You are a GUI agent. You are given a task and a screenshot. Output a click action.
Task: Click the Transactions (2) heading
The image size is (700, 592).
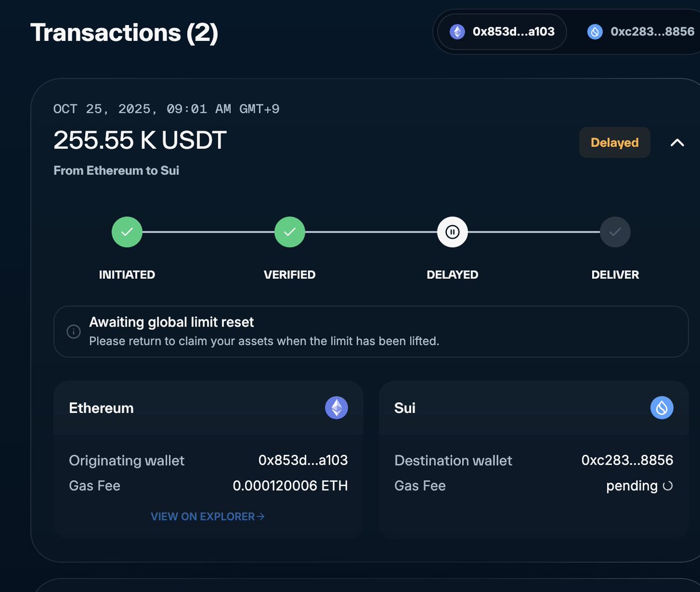click(124, 33)
